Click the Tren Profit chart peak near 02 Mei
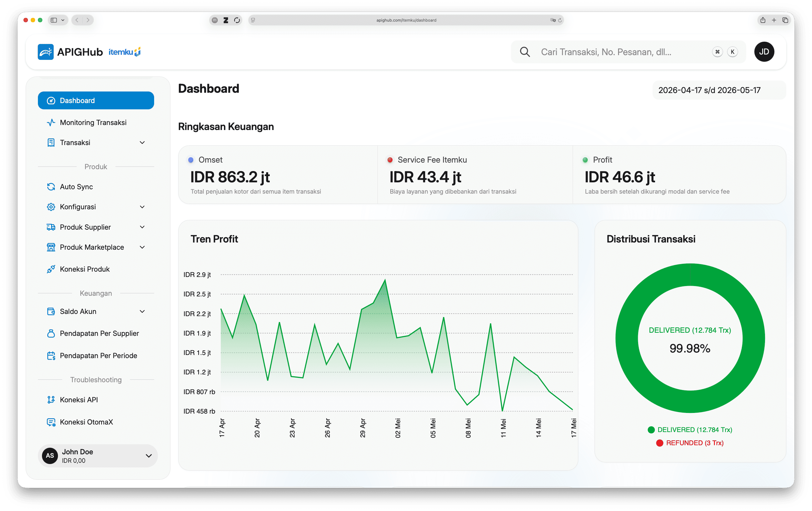This screenshot has width=812, height=511. (385, 280)
